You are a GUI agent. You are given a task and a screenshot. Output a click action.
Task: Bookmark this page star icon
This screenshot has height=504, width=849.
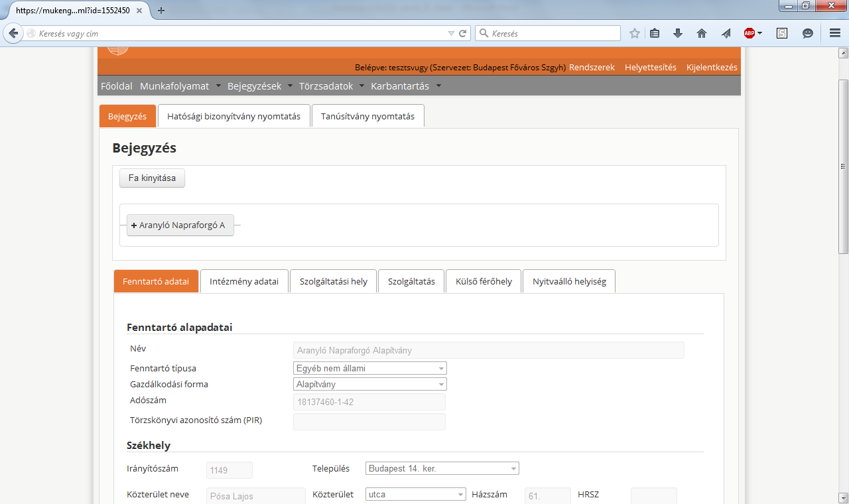point(635,33)
